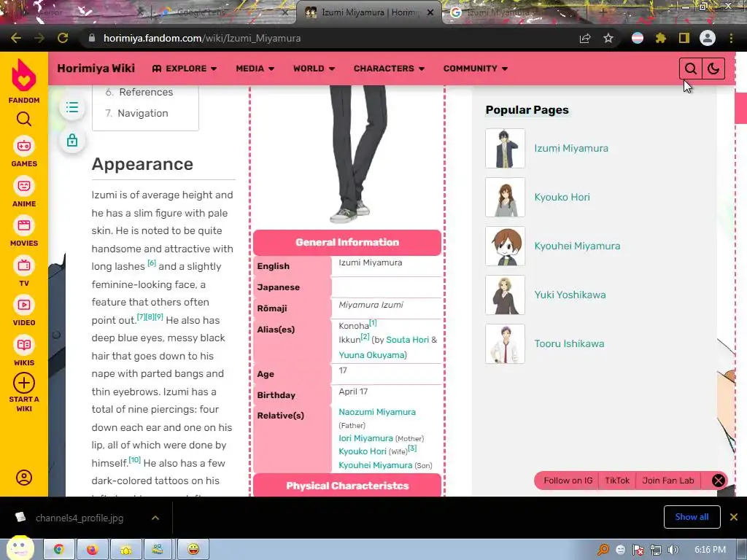Click citation 10 after himself
The image size is (747, 560).
click(134, 459)
